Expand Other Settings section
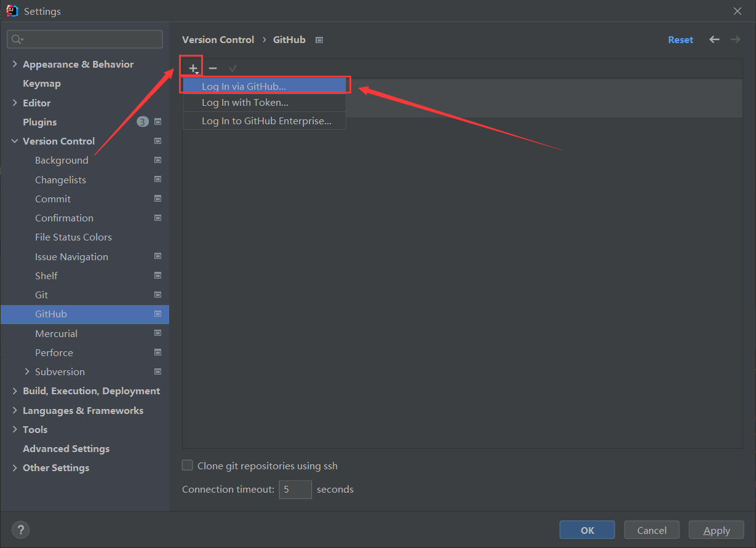This screenshot has height=548, width=756. (15, 467)
